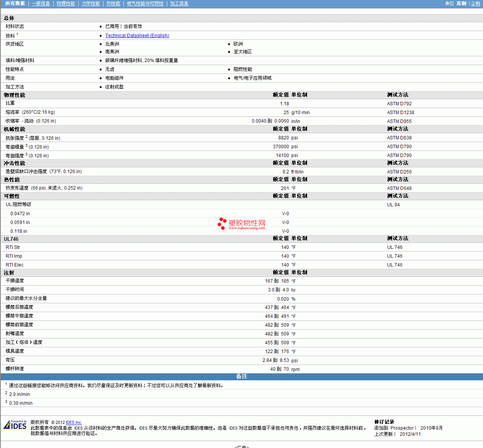
Task: Select tensile strength value 8820 psi
Action: 288,138
